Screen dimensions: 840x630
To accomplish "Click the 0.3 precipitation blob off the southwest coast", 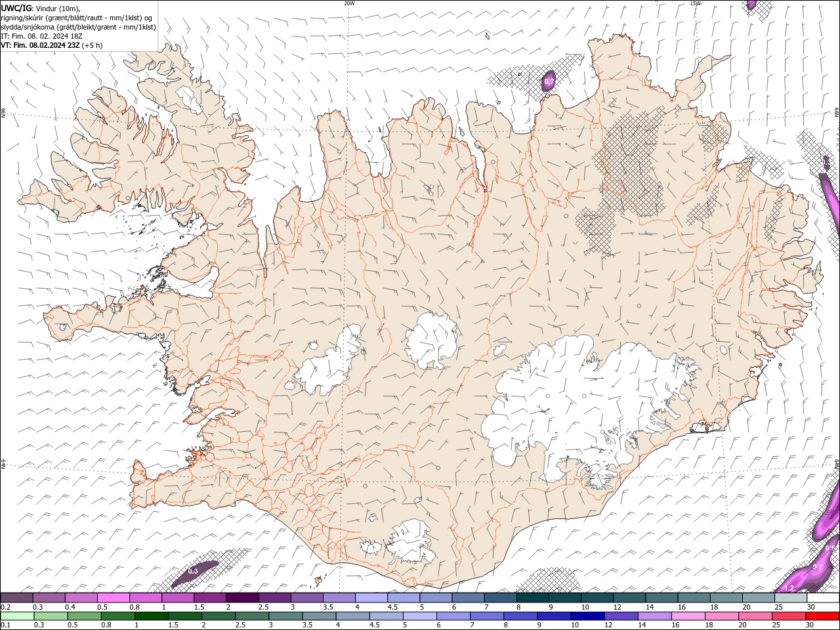I will 194,572.
